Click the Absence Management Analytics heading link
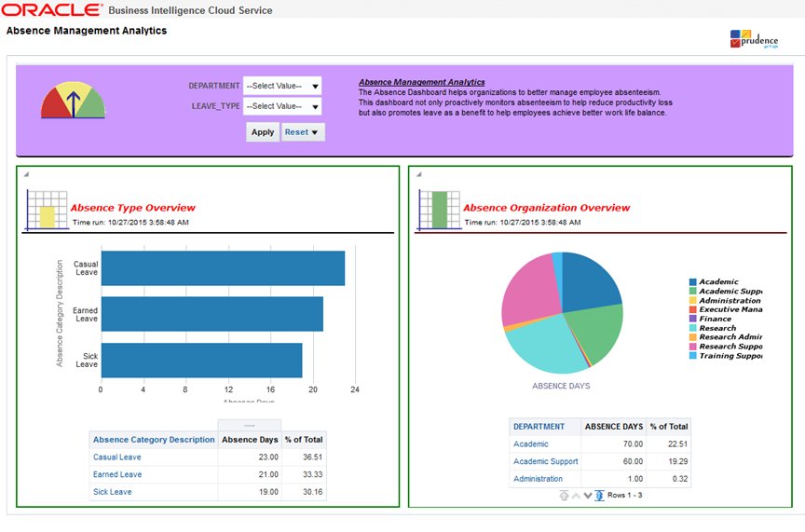Screen dimensions: 805x532 (x=421, y=82)
